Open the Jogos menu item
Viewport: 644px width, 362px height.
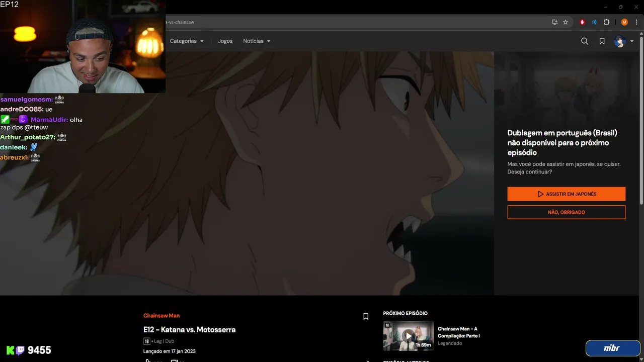tap(225, 41)
